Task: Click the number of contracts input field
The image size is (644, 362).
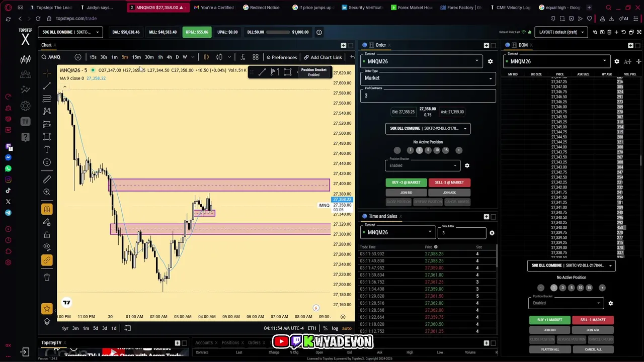Action: (428, 95)
